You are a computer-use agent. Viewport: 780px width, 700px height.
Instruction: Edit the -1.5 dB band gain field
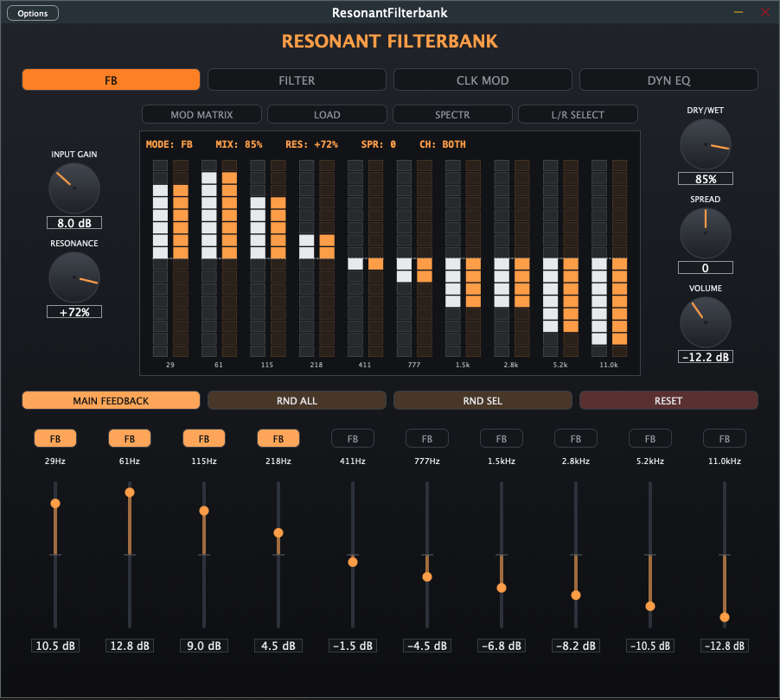pyautogui.click(x=353, y=646)
